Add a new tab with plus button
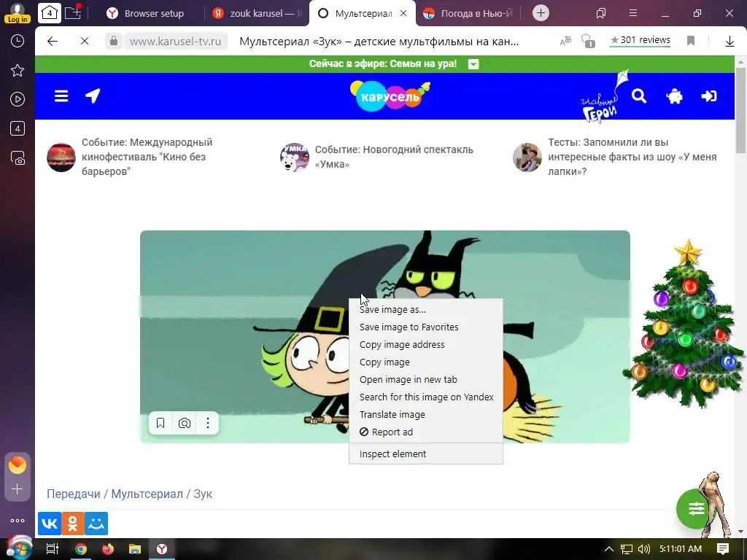Viewport: 747px width, 560px height. (541, 13)
